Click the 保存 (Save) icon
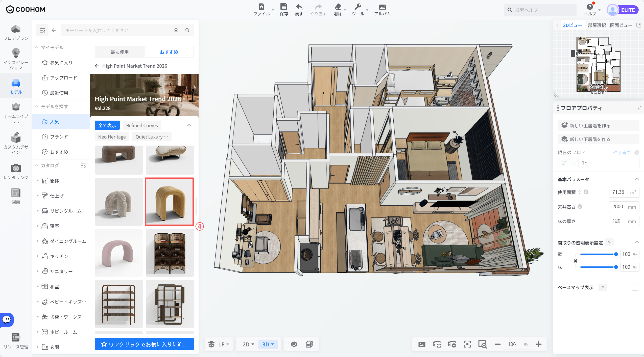The image size is (644, 357). point(284,7)
